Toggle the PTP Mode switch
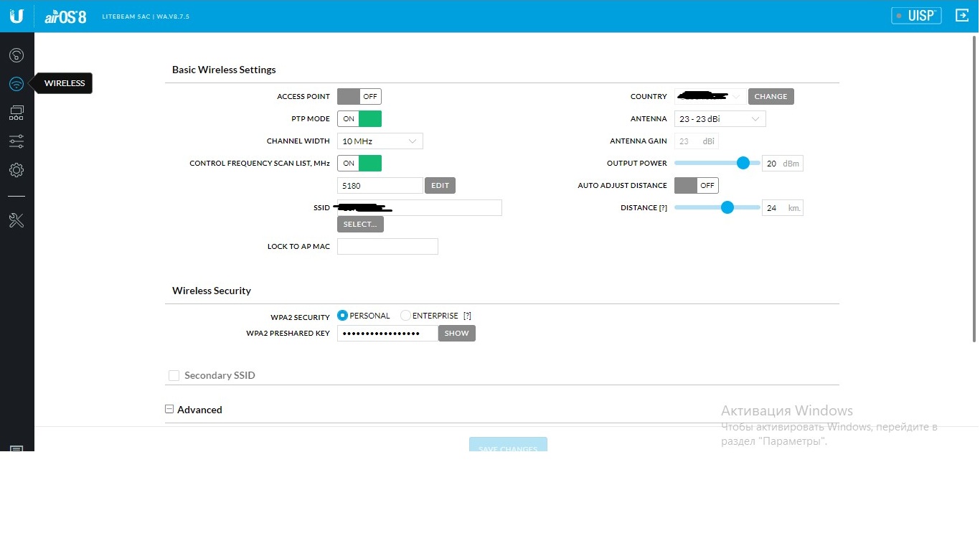 tap(359, 118)
